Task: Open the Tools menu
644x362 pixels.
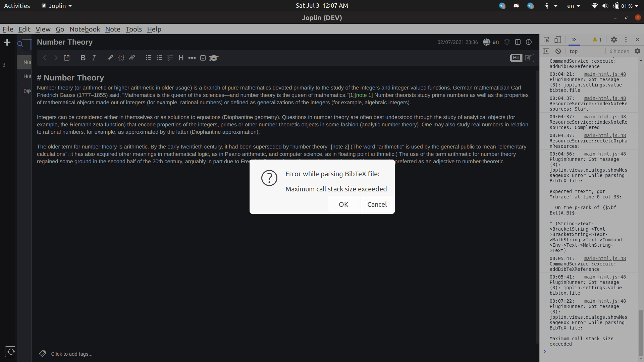Action: [133, 29]
